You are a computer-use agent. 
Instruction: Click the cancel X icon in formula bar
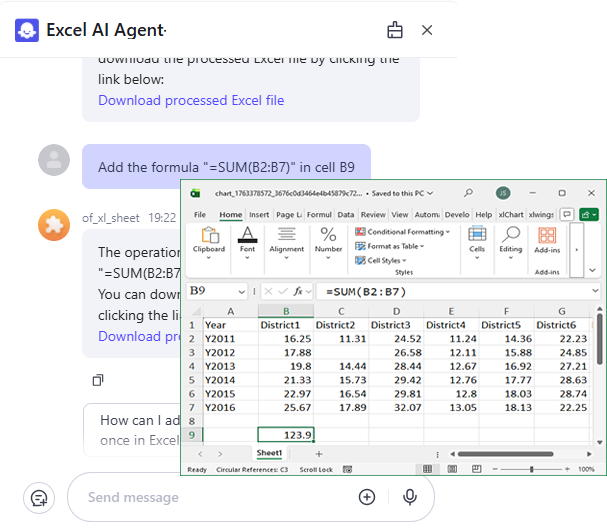[x=269, y=291]
